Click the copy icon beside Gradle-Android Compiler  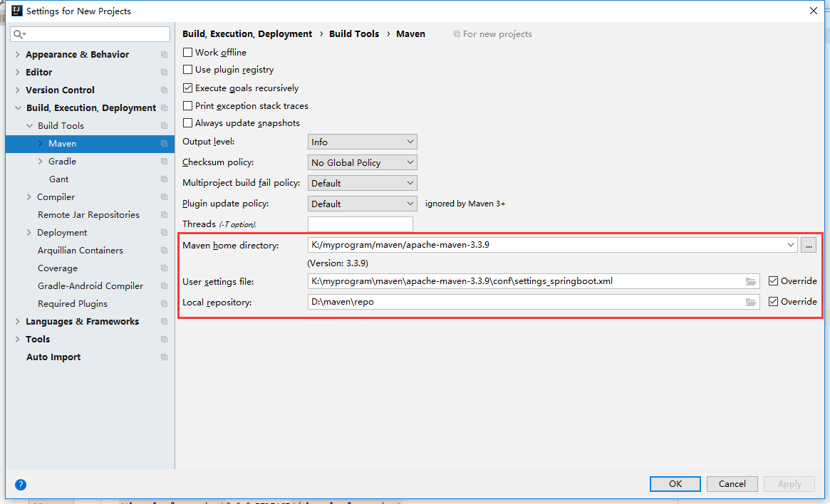click(164, 286)
